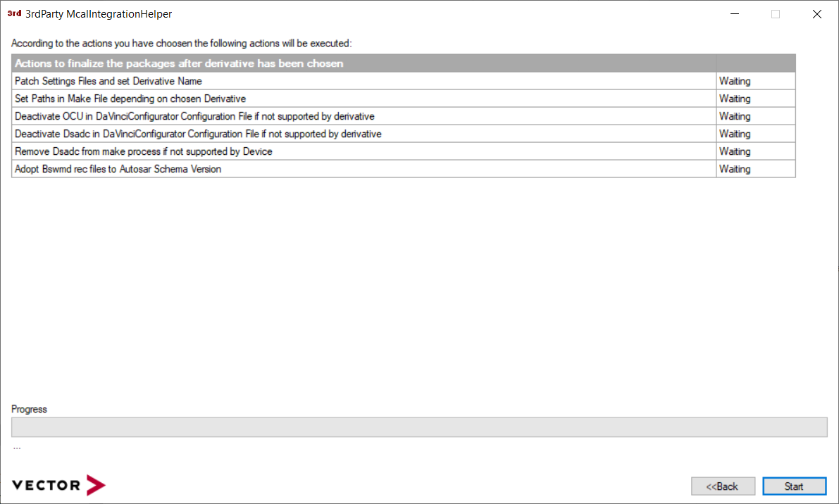
Task: Click Waiting status of Adopt Bswmd row
Action: click(x=735, y=169)
